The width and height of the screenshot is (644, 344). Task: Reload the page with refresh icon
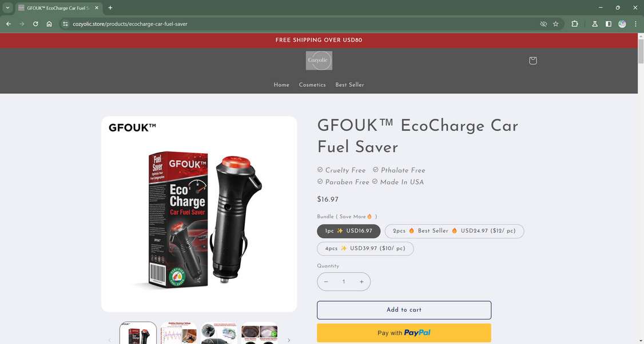[35, 24]
